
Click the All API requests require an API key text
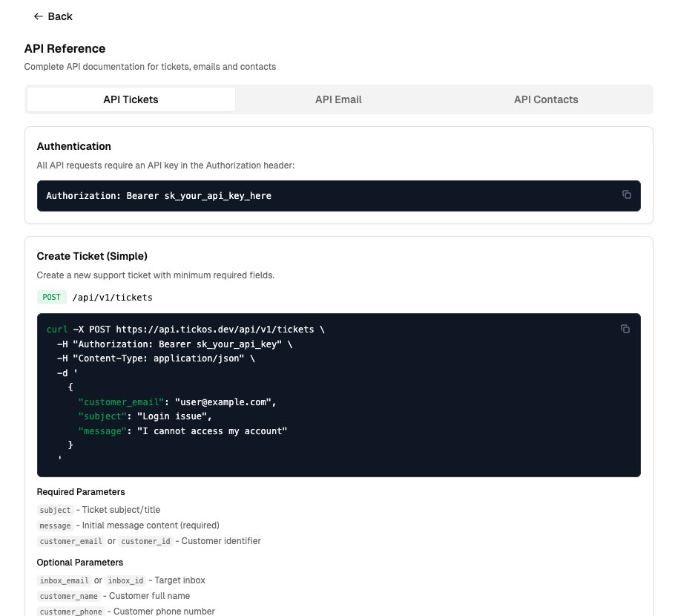(165, 166)
